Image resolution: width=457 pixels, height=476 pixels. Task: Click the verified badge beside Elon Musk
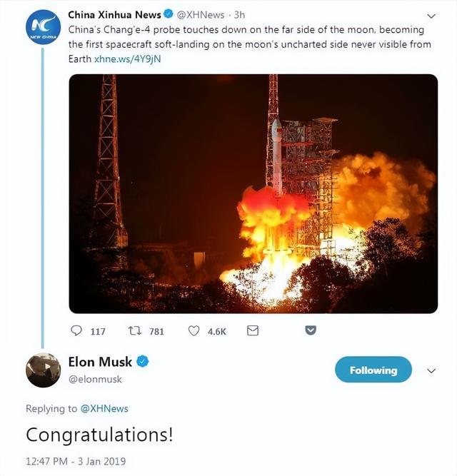click(143, 362)
